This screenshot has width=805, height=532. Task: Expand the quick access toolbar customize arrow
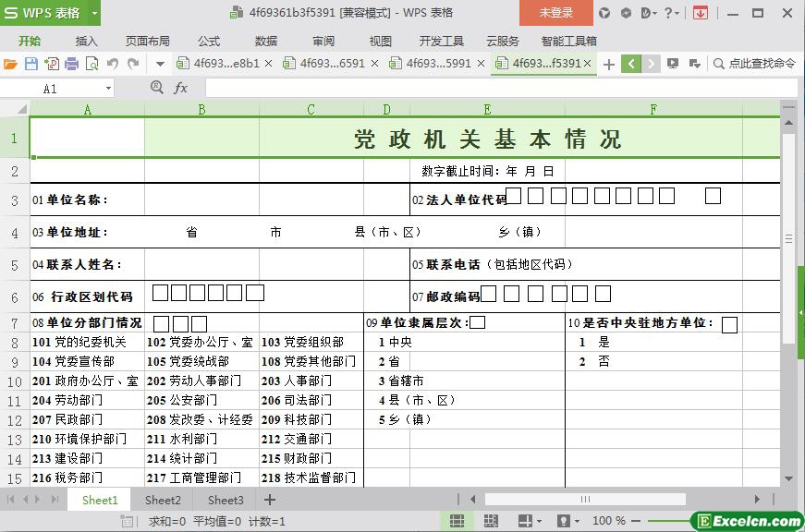coord(160,64)
